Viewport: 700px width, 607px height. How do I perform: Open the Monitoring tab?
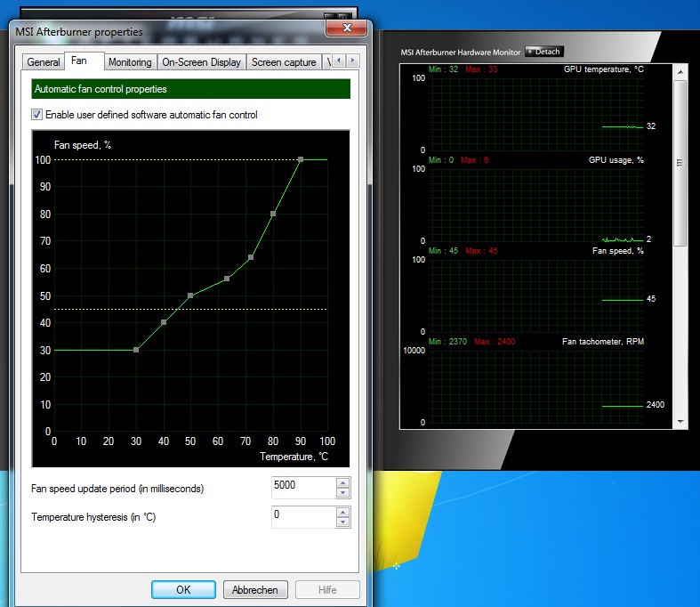click(x=130, y=62)
